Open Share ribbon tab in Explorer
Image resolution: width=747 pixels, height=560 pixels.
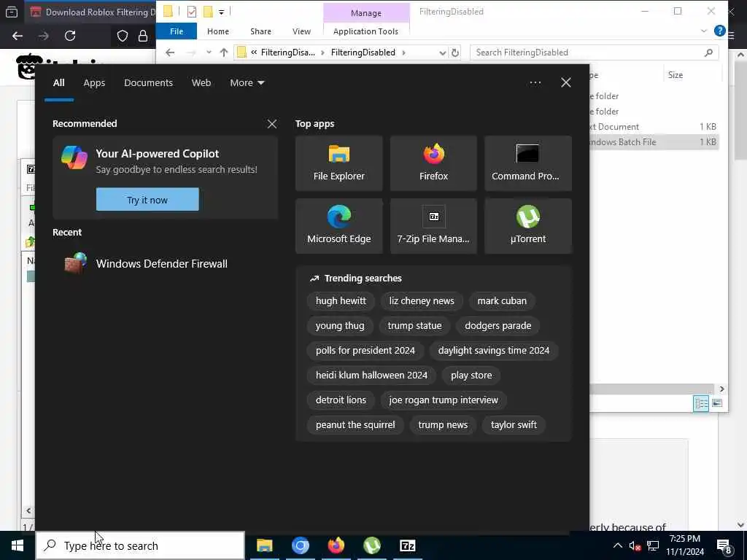[x=260, y=31]
